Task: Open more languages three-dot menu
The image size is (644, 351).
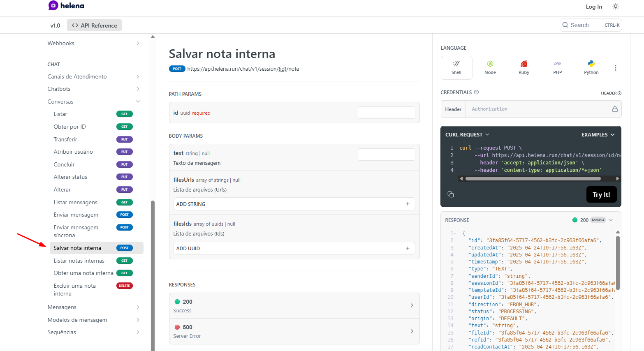Action: point(615,68)
